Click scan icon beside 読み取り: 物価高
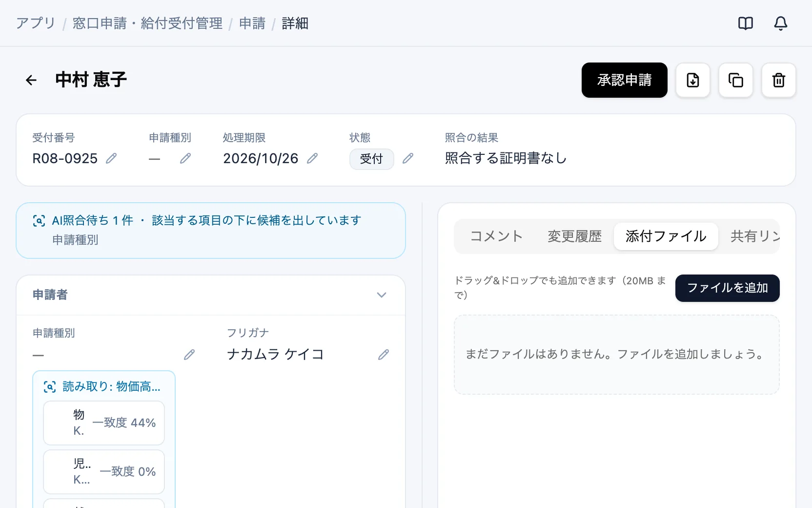 click(50, 387)
